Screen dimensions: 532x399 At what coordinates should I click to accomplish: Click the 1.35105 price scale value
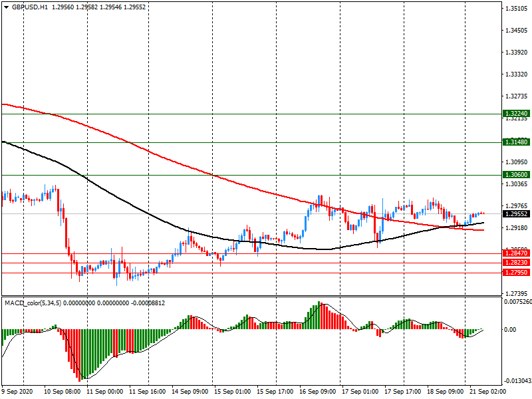click(517, 9)
